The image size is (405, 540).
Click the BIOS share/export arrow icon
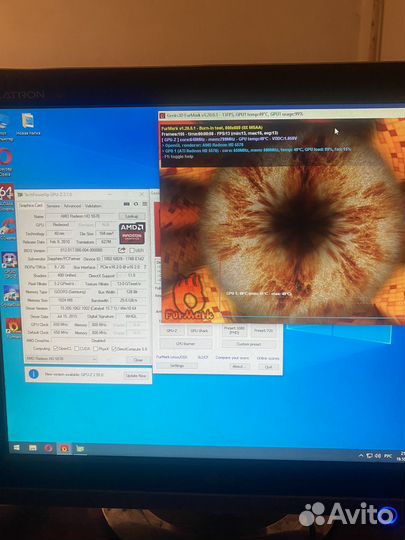pyautogui.click(x=122, y=250)
